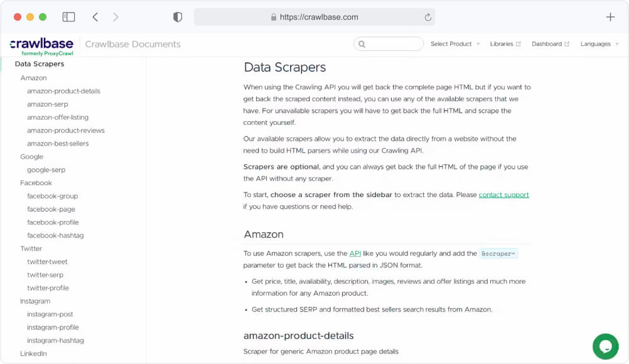Click Data Scrapers at top of sidebar
629x364 pixels.
[x=40, y=63]
